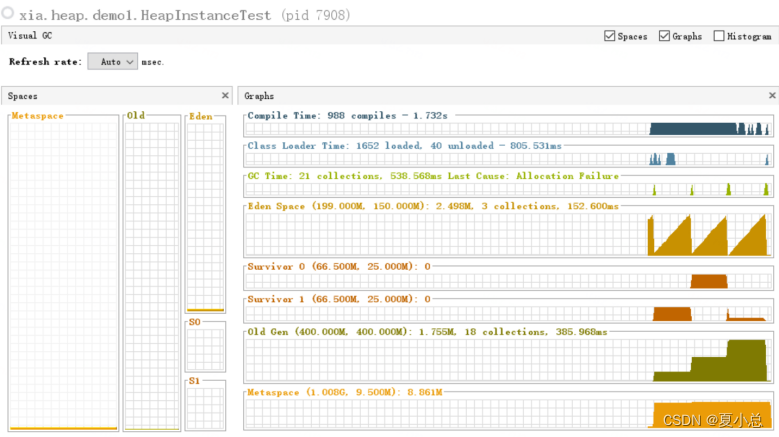Click the HeapInstanceTest process radio icon
Viewport: 779px width, 437px height.
(7, 13)
